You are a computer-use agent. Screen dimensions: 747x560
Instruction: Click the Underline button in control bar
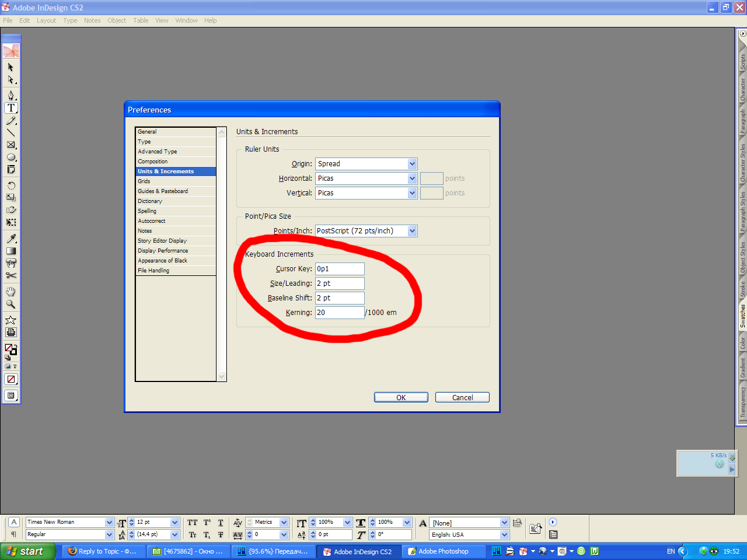221,523
